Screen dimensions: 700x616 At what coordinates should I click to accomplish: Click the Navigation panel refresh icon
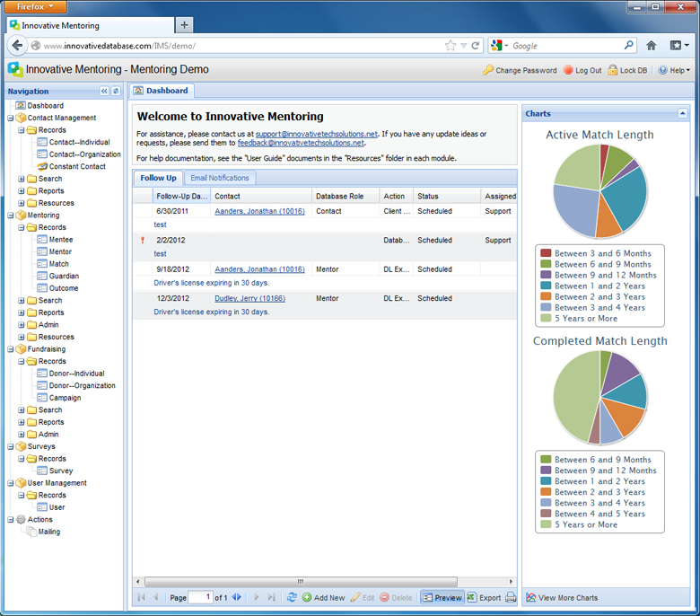116,91
